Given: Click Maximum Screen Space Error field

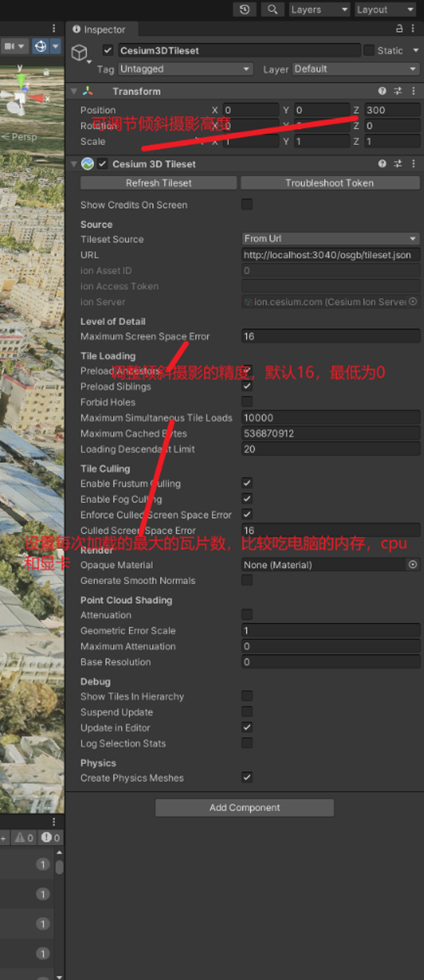Looking at the screenshot, I should (x=330, y=336).
